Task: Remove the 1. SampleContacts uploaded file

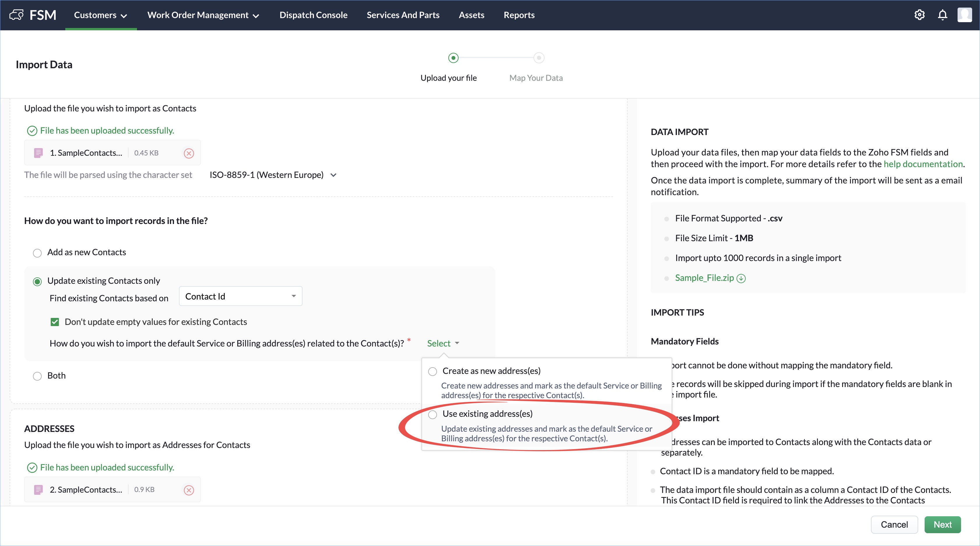Action: (x=189, y=153)
